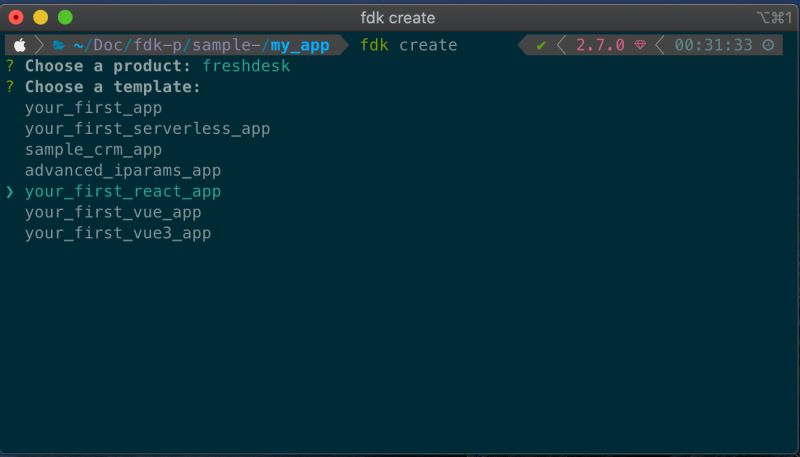Choose the sample_crm_app template
Image resolution: width=800 pixels, height=457 pixels.
pos(93,150)
